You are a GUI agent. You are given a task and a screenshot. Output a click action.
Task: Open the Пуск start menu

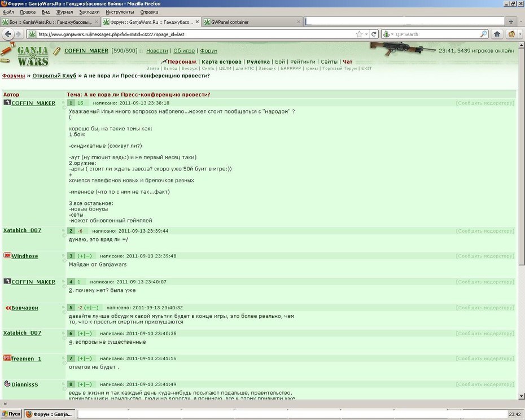click(x=11, y=414)
